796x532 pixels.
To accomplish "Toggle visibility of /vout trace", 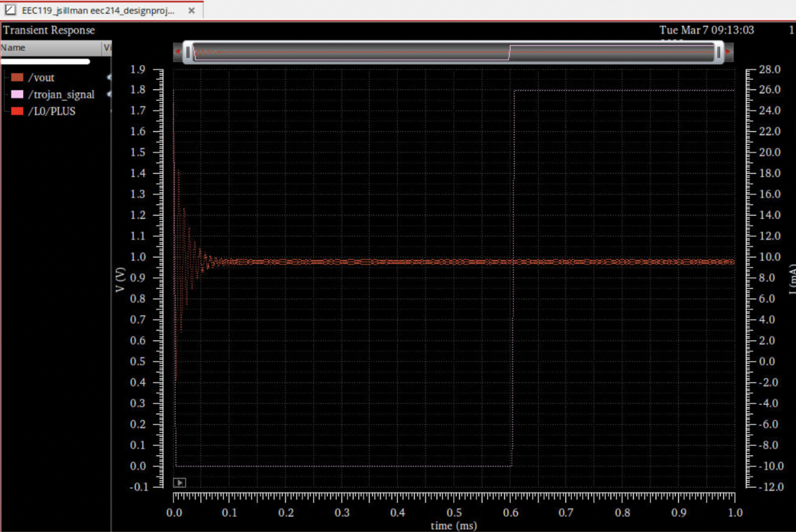I will pos(108,78).
